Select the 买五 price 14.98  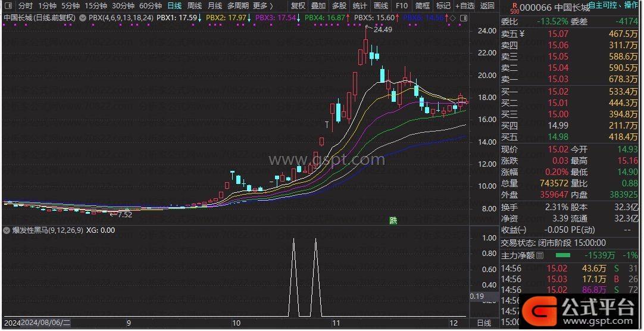pyautogui.click(x=558, y=137)
